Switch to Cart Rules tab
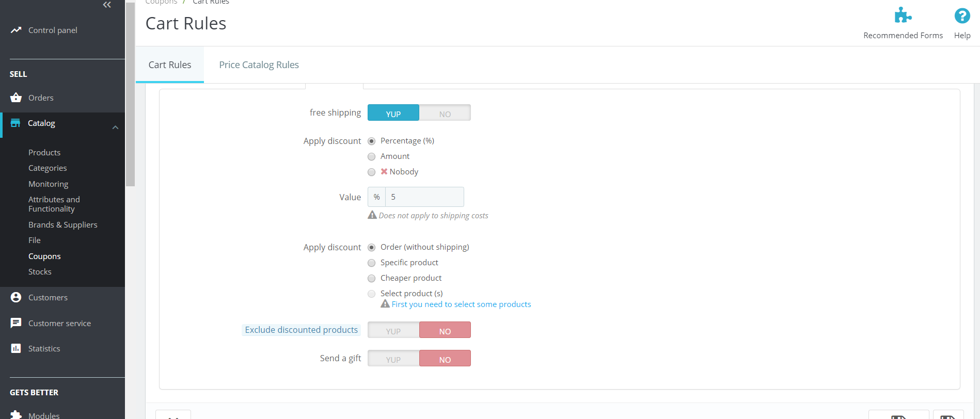The height and width of the screenshot is (419, 980). tap(170, 65)
